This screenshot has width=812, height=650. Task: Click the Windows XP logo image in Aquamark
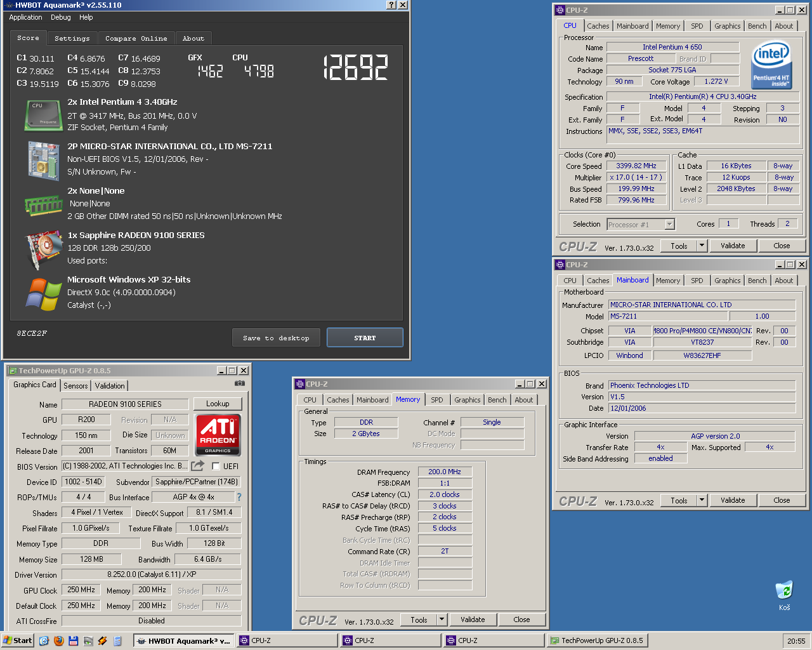[x=43, y=294]
